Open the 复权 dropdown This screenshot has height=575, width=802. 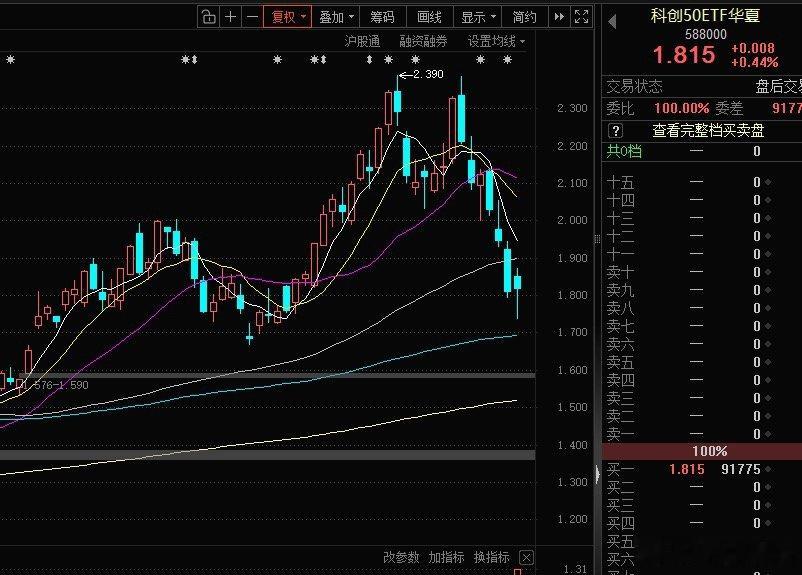tap(287, 17)
